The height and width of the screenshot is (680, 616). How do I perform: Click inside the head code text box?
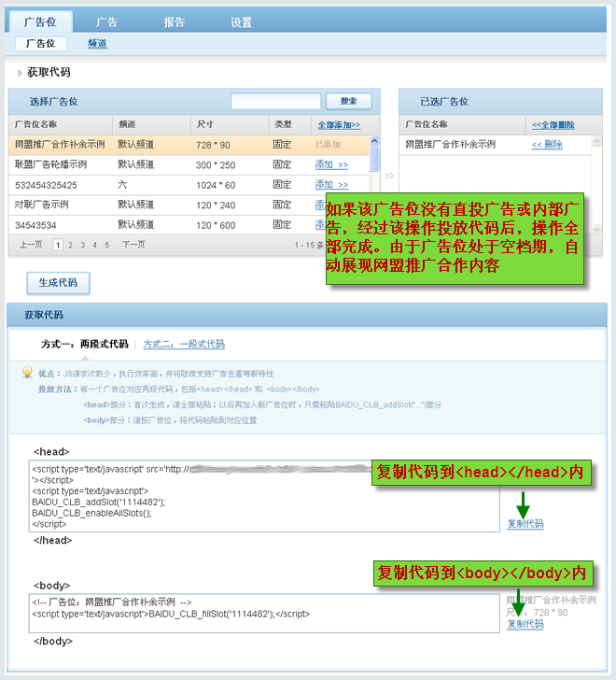point(264,496)
